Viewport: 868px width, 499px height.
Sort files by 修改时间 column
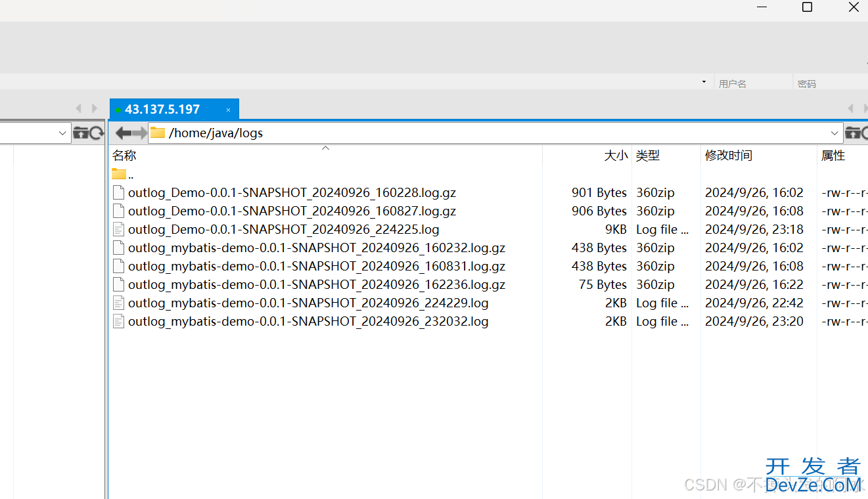(729, 156)
